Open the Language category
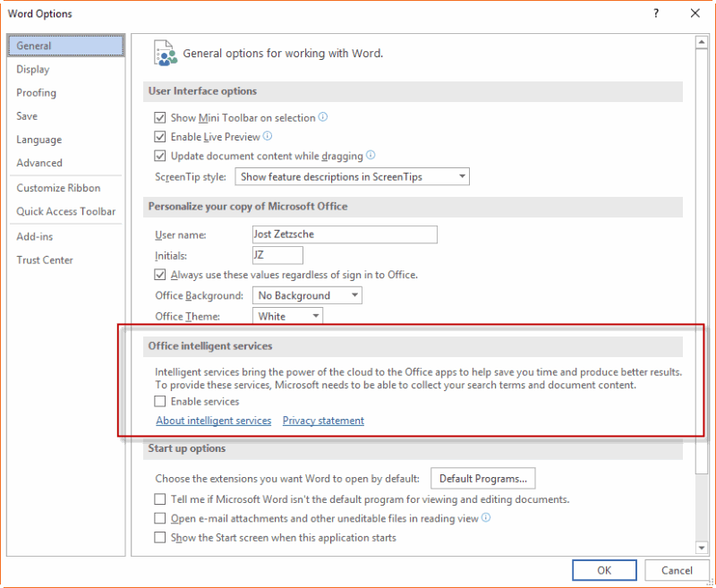 [x=38, y=140]
